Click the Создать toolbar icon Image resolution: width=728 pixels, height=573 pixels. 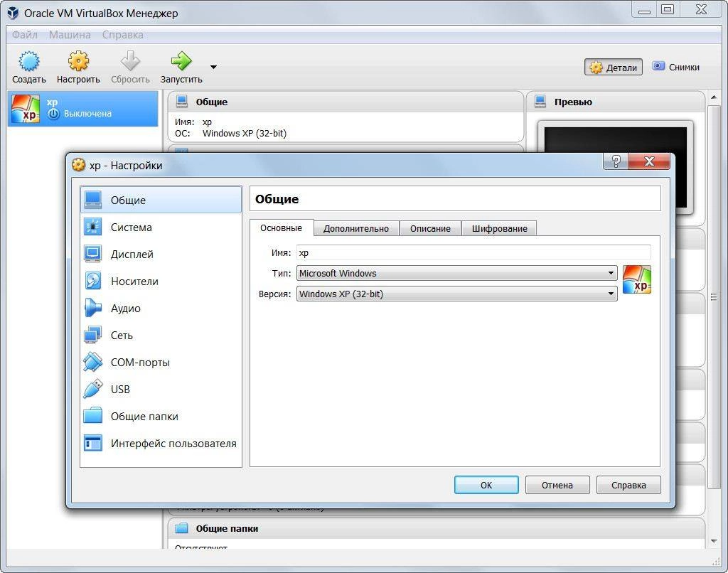click(28, 61)
